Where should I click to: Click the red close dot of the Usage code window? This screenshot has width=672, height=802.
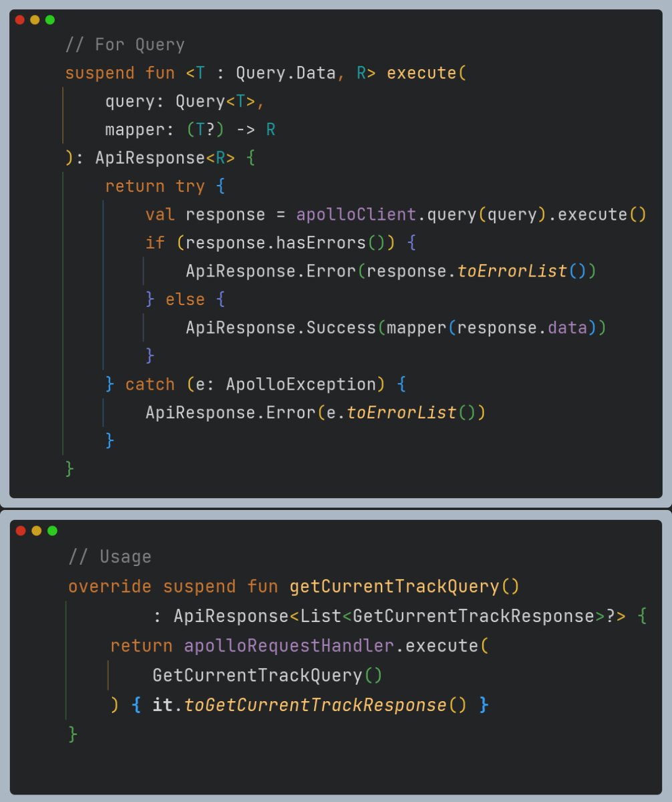[21, 531]
